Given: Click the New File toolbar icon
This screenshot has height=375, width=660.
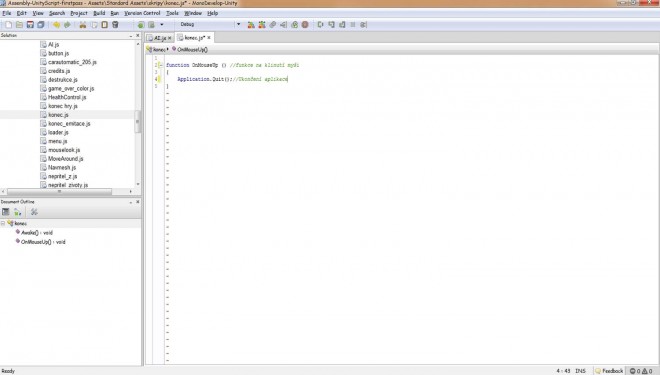Looking at the screenshot, I should point(8,25).
